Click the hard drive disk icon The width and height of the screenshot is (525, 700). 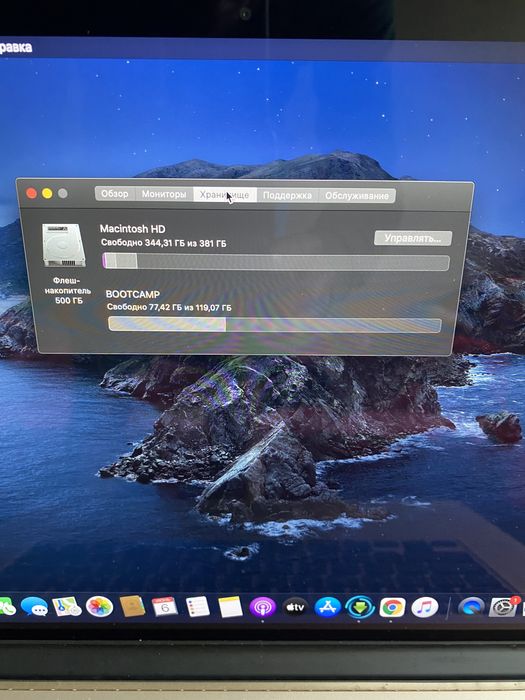pyautogui.click(x=63, y=245)
